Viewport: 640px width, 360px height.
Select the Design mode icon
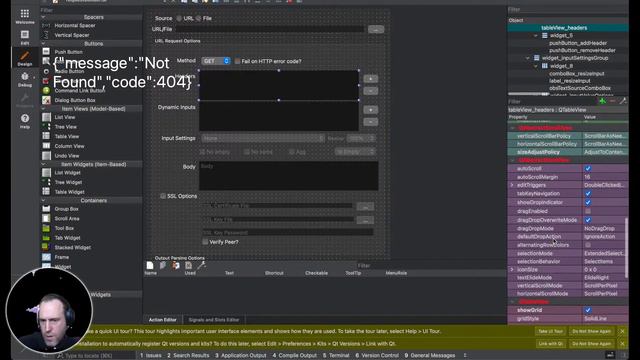tap(24, 58)
